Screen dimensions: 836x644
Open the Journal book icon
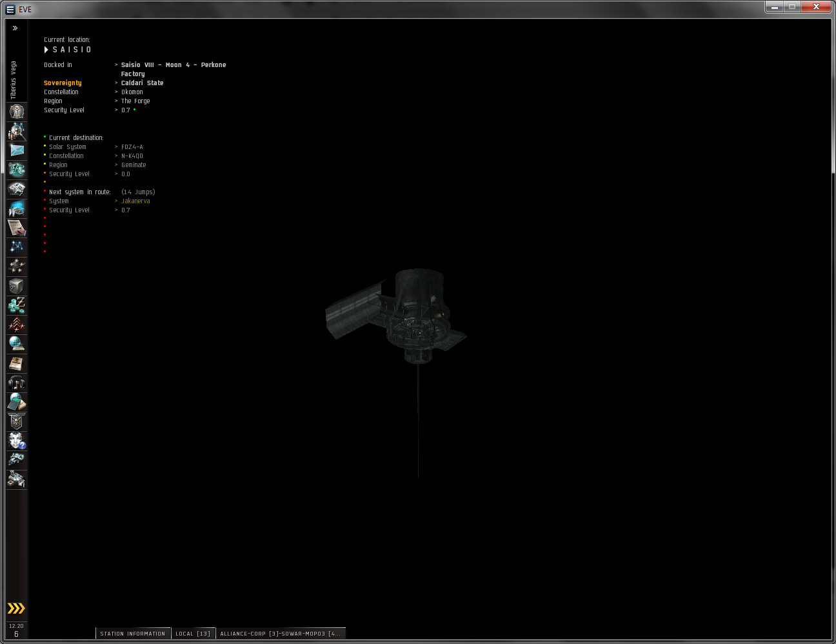click(x=17, y=363)
